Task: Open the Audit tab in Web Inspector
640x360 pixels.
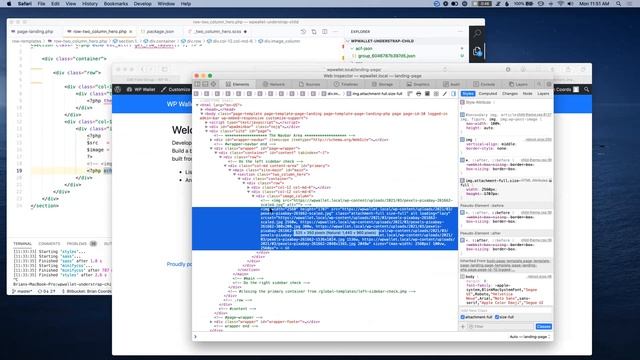Action: click(x=451, y=84)
